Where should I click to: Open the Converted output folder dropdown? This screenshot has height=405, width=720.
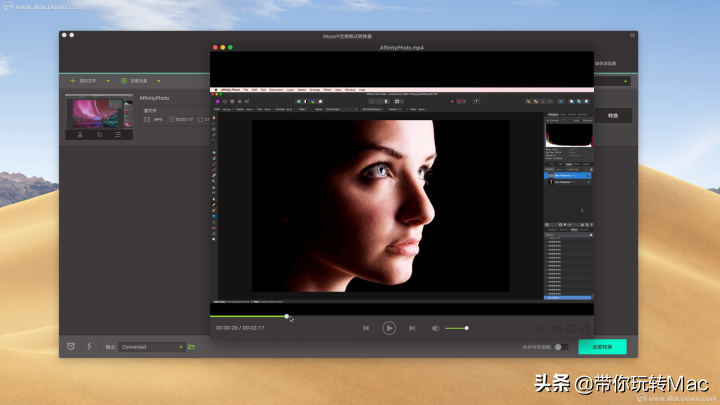[x=152, y=347]
